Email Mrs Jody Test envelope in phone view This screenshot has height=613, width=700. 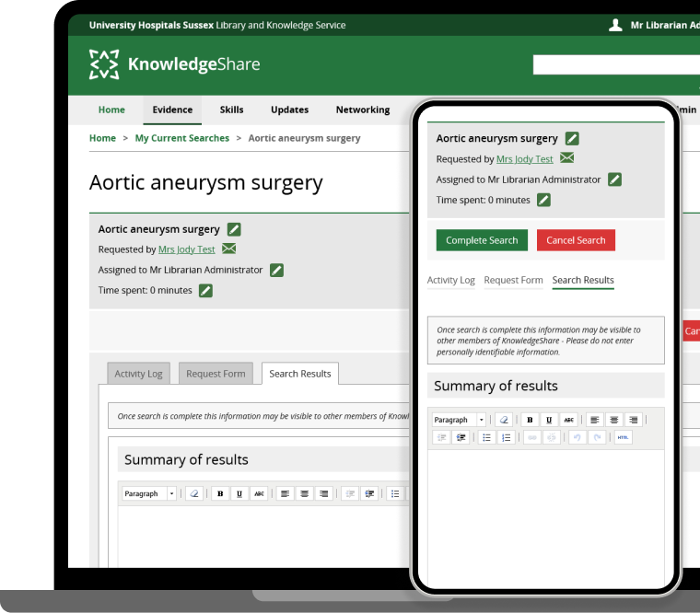567,158
